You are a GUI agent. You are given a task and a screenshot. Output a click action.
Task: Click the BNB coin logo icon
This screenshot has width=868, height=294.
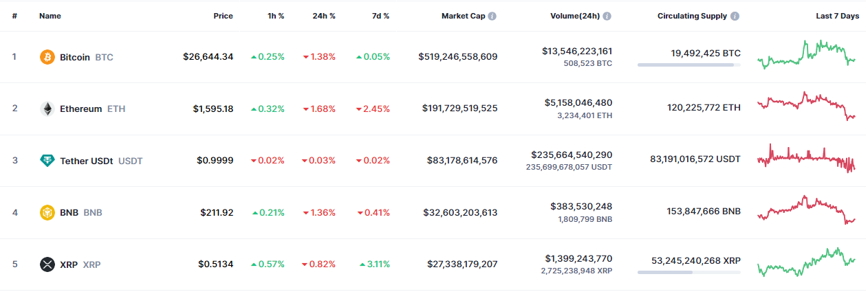pyautogui.click(x=47, y=212)
